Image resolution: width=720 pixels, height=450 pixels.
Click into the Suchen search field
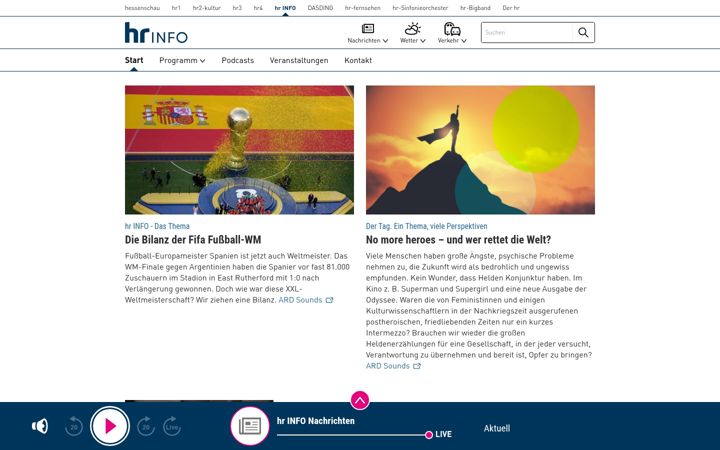(x=527, y=33)
